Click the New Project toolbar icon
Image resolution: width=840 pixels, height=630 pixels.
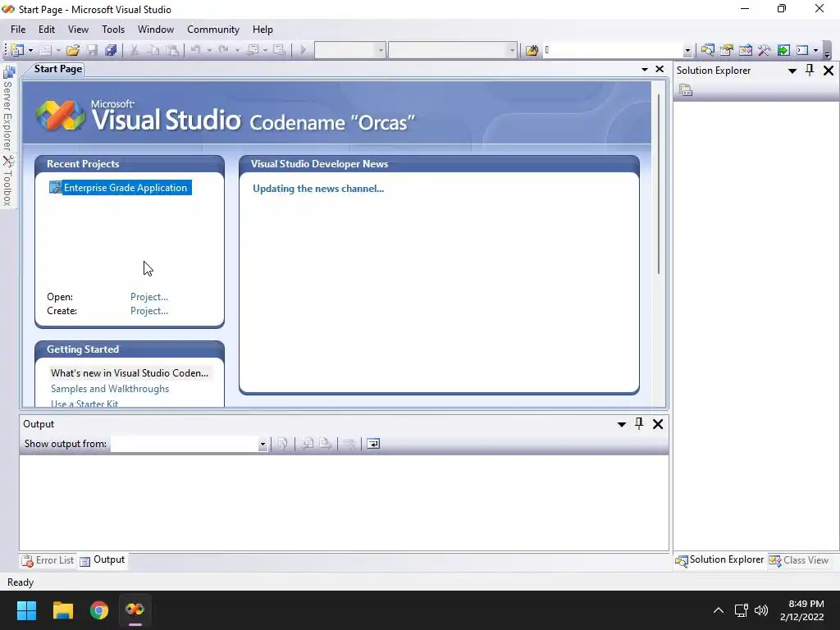[17, 50]
